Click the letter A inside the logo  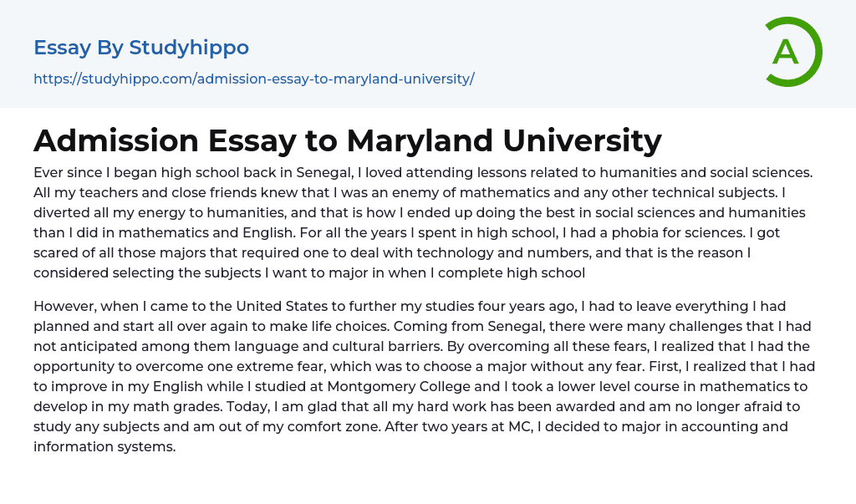[786, 52]
